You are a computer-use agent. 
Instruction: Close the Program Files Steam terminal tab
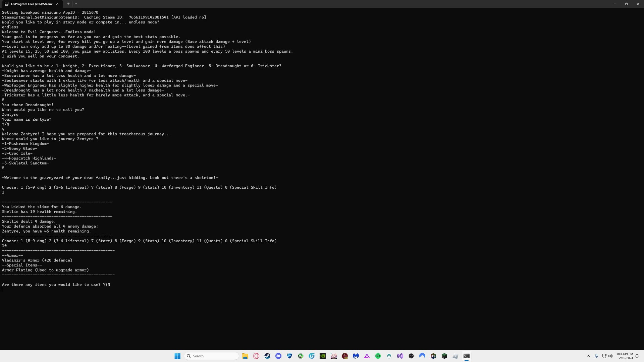[57, 4]
